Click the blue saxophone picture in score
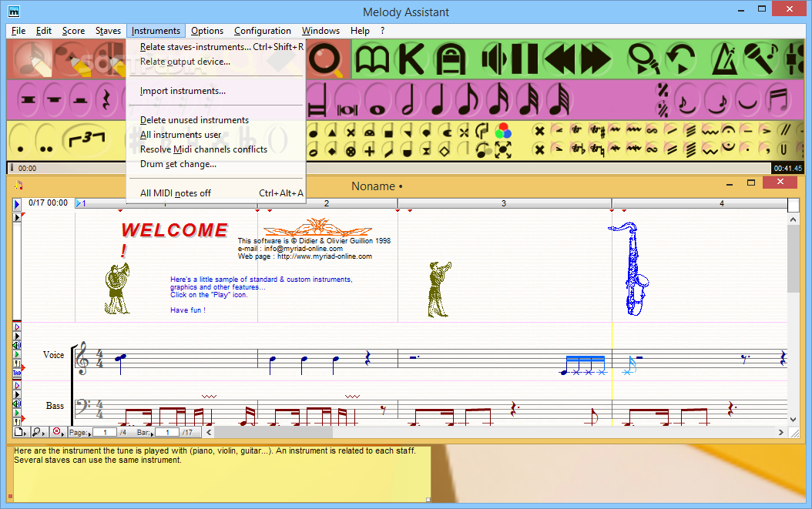812x509 pixels. [629, 270]
